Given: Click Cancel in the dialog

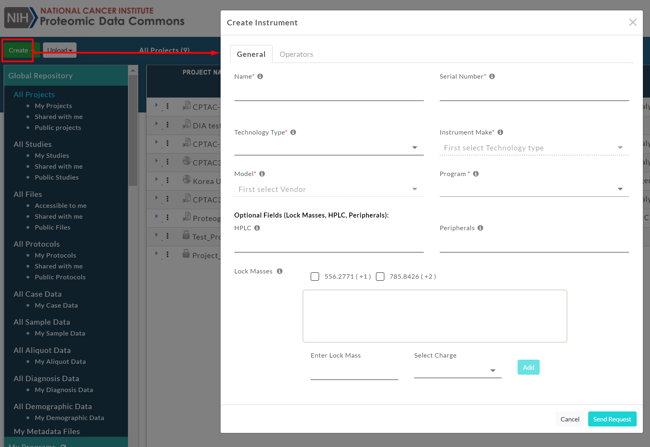Looking at the screenshot, I should [x=569, y=419].
